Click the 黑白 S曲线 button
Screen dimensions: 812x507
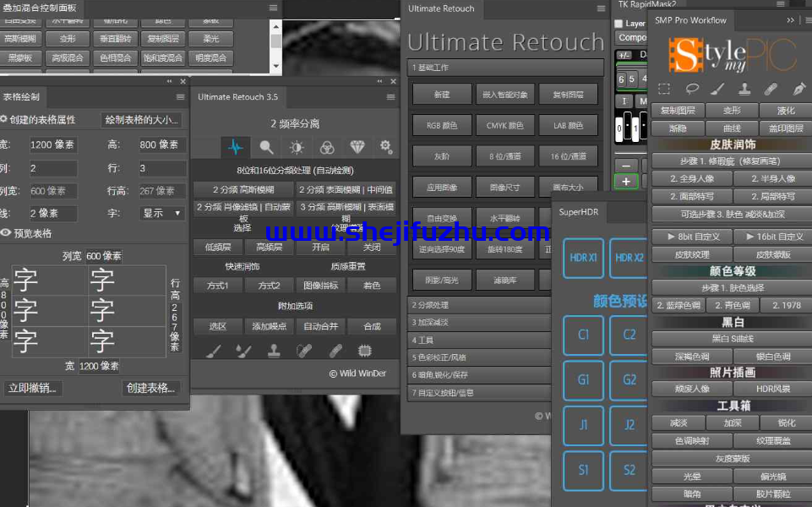pyautogui.click(x=732, y=339)
